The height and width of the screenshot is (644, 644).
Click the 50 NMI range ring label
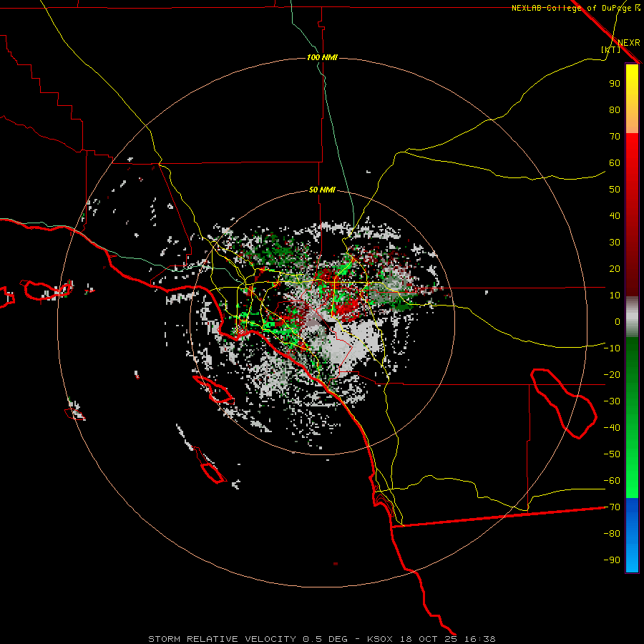(322, 190)
